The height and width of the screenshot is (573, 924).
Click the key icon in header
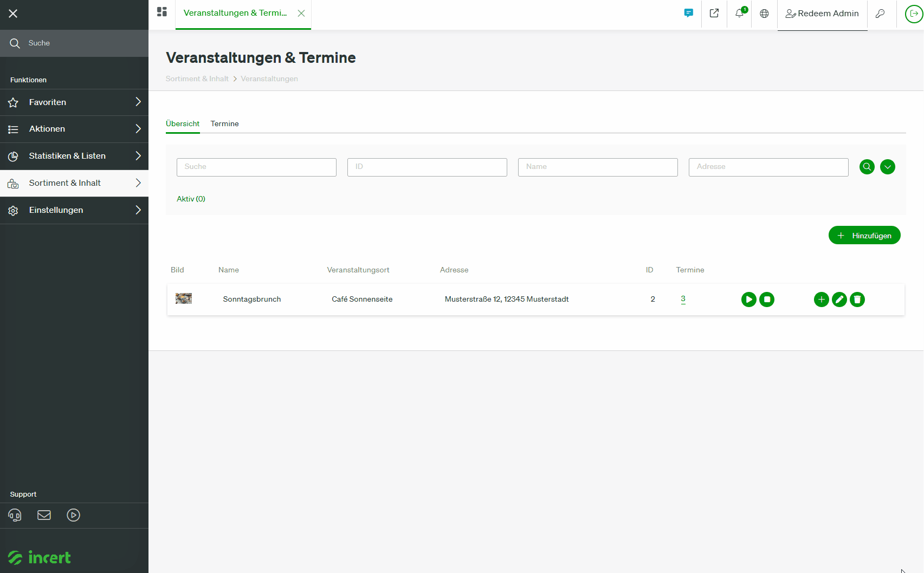pyautogui.click(x=880, y=14)
